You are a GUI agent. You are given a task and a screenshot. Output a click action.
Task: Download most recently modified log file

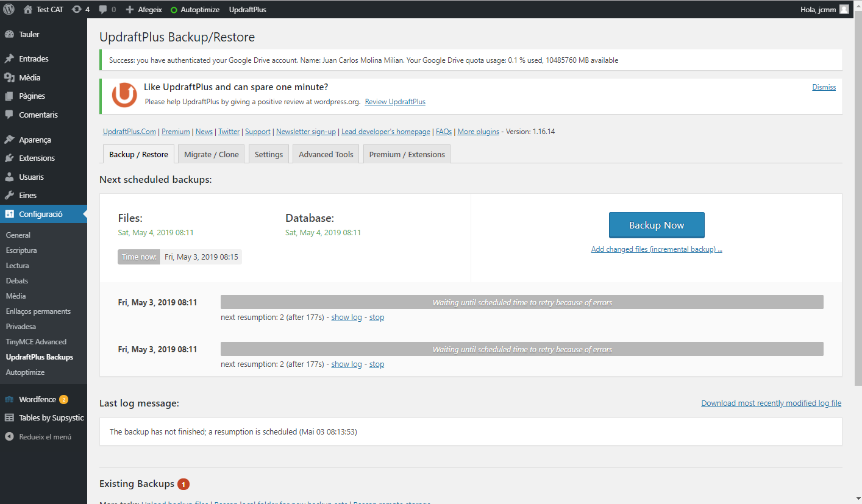(x=771, y=403)
